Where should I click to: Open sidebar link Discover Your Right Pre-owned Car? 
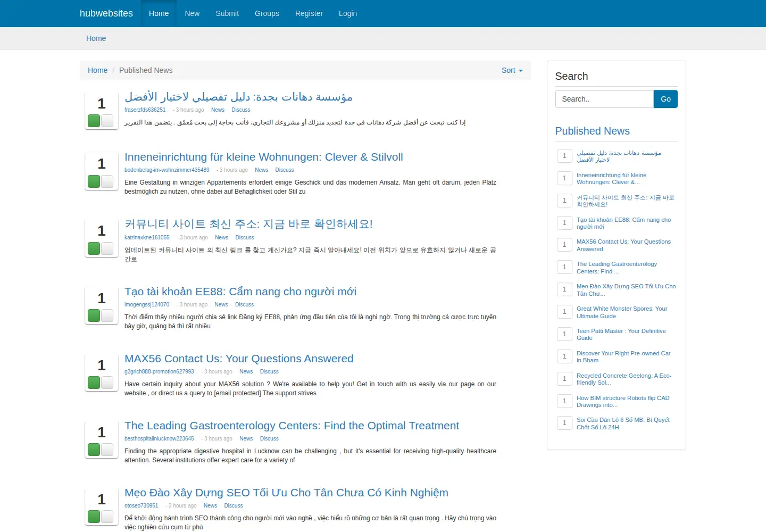click(623, 357)
